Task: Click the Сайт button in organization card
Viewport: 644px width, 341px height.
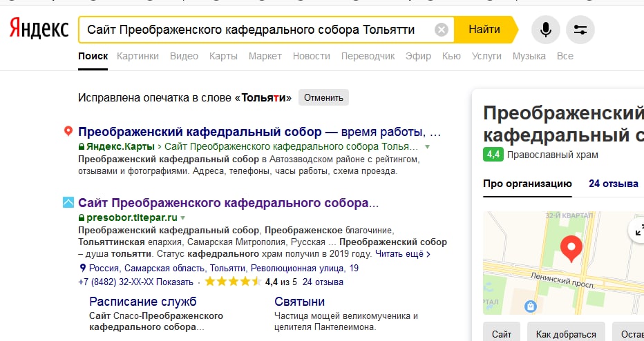Action: click(x=502, y=333)
